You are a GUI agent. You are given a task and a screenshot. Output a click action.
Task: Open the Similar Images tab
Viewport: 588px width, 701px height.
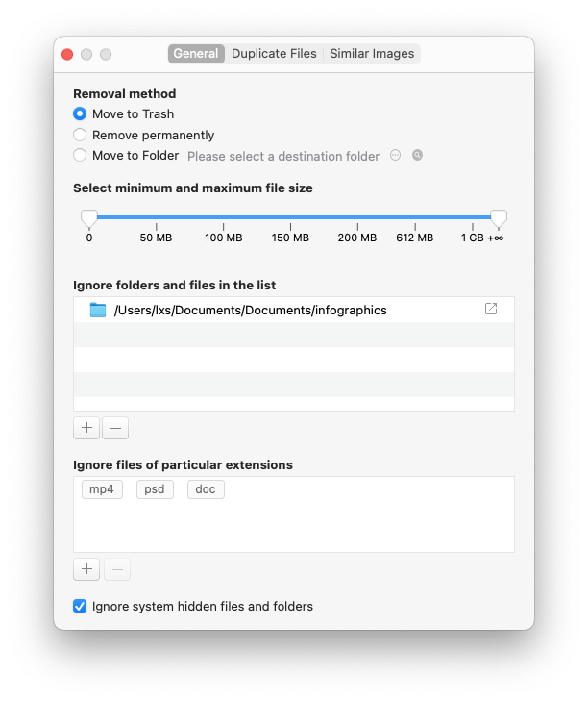pos(372,54)
